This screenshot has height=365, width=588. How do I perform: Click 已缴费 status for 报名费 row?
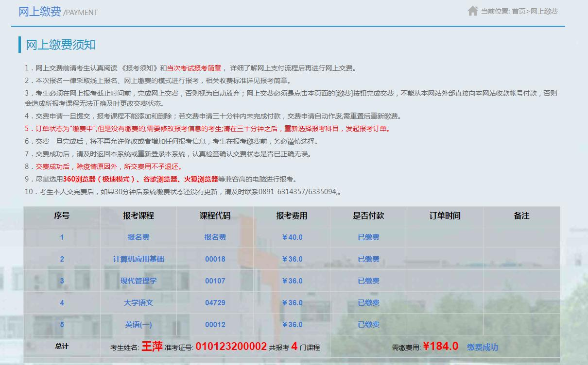click(368, 237)
